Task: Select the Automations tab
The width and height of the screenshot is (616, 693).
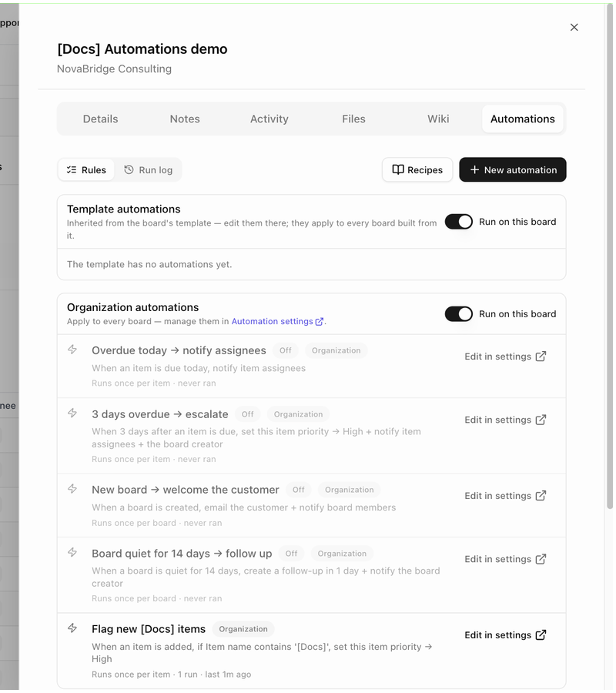Action: click(524, 119)
